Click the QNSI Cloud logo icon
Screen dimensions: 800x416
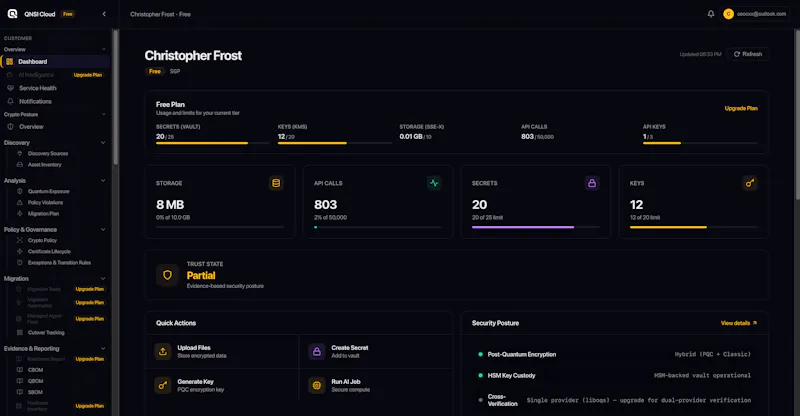tap(12, 14)
